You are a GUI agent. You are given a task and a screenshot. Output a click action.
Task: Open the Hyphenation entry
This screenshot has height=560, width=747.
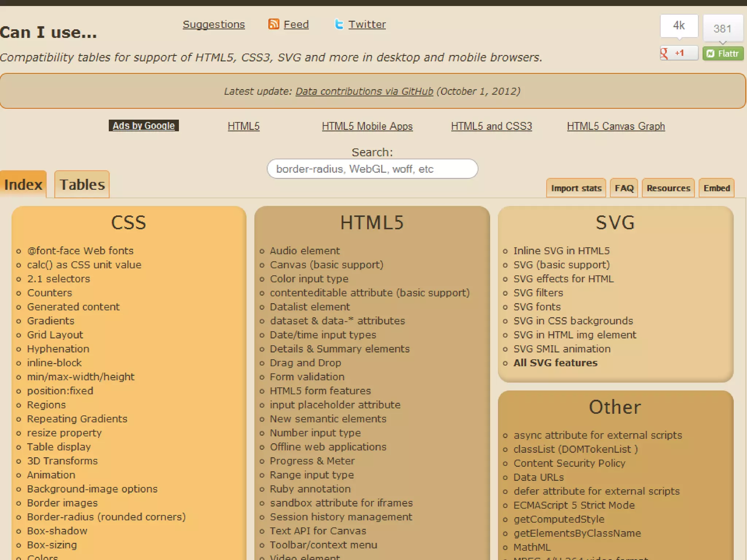click(58, 349)
